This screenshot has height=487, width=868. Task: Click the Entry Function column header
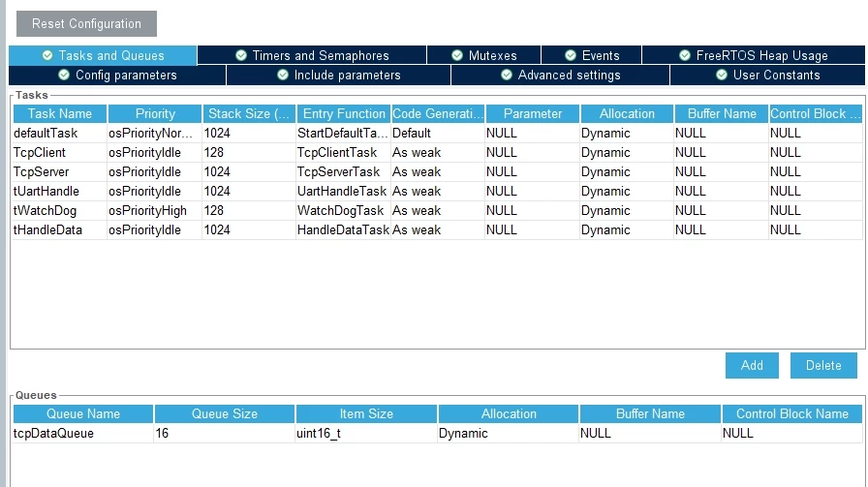click(x=344, y=113)
